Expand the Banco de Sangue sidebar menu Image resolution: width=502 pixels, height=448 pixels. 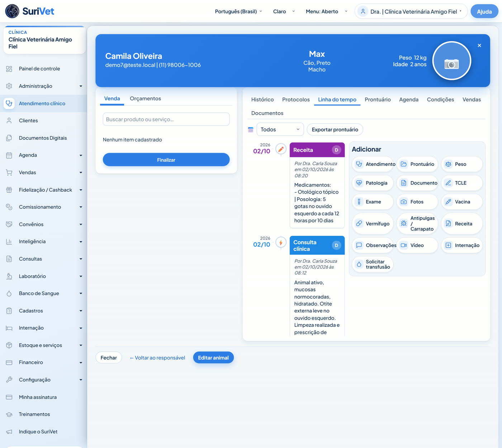(x=43, y=294)
